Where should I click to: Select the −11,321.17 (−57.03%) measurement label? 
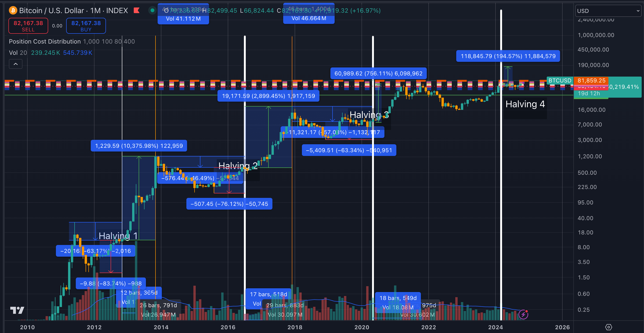333,132
